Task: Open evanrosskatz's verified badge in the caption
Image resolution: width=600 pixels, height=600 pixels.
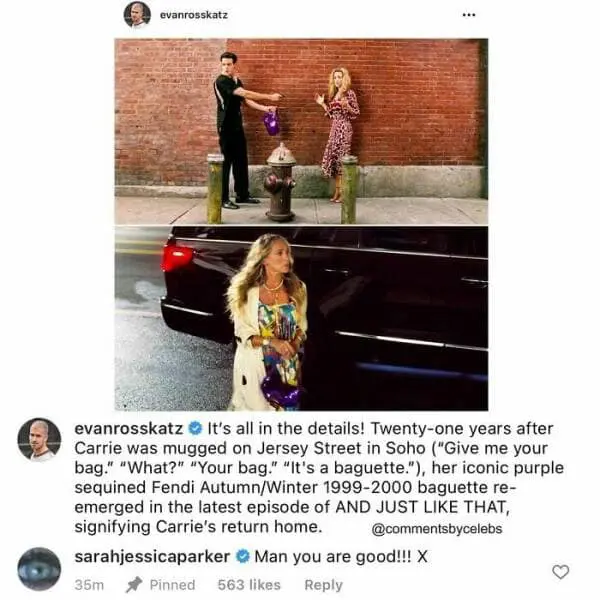Action: (195, 428)
